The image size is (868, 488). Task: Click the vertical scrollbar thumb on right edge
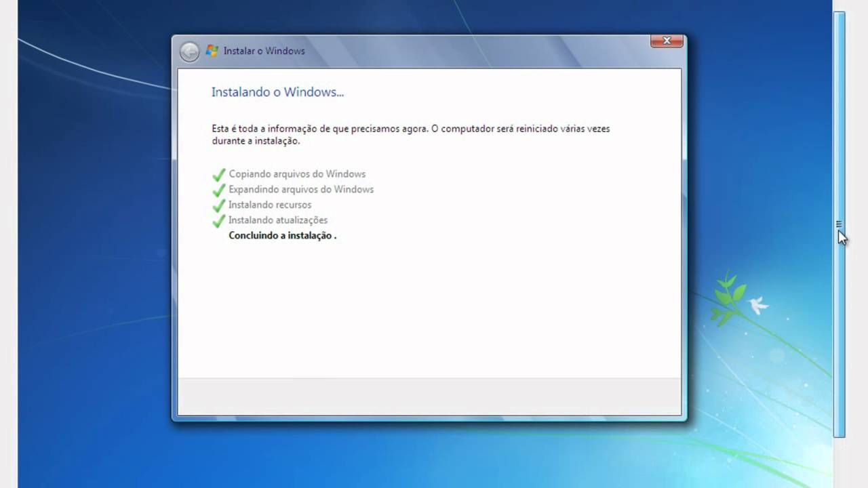click(839, 224)
